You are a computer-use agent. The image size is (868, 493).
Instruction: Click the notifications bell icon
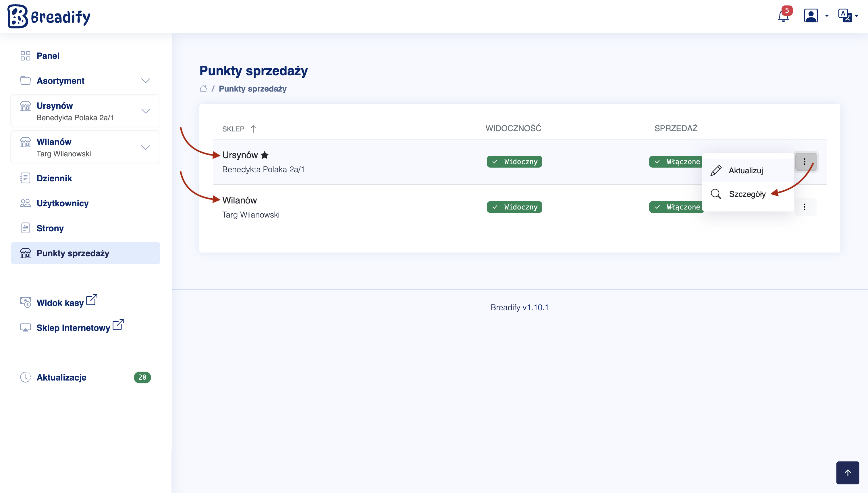click(783, 16)
